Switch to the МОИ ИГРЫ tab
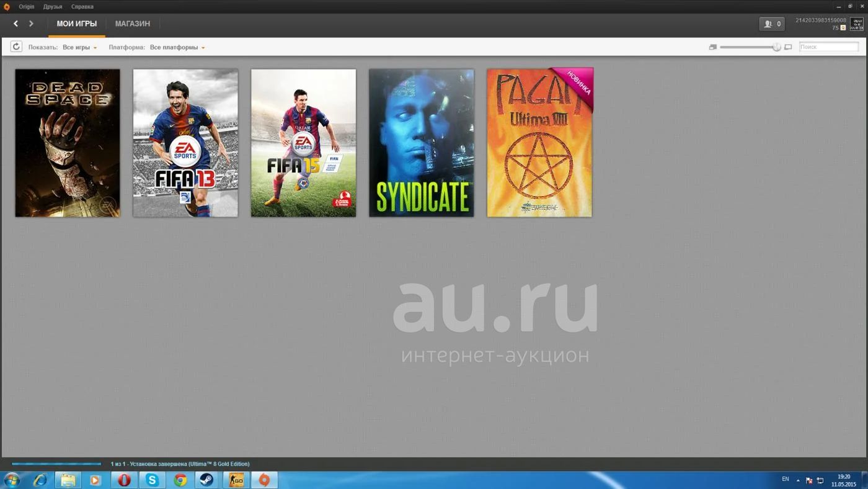 (x=77, y=24)
